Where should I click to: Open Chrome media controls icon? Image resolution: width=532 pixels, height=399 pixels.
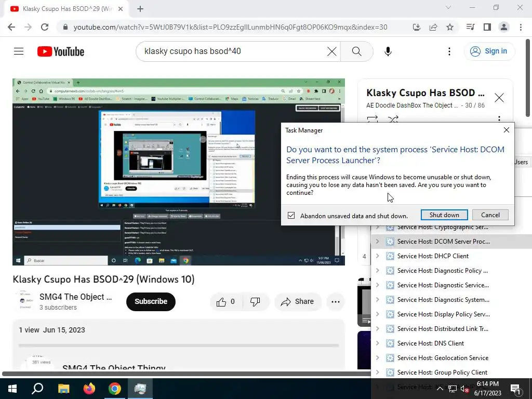(x=470, y=27)
